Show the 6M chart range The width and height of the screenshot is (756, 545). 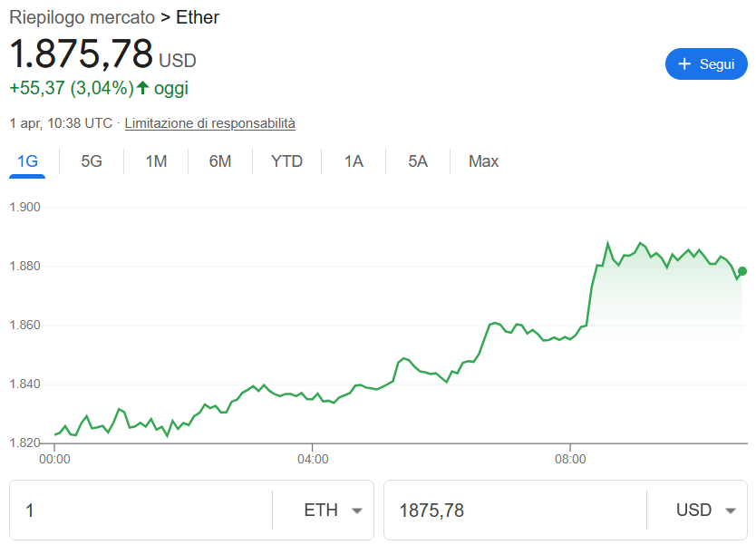click(x=220, y=161)
